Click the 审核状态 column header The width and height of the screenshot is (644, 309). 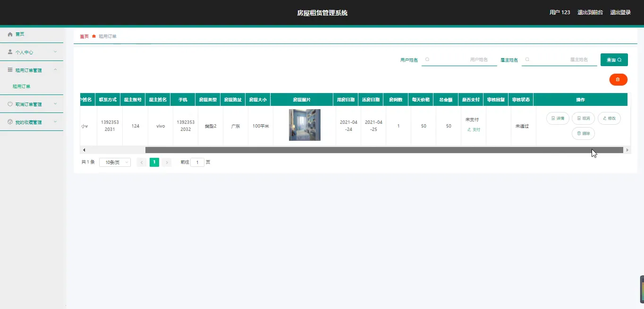521,100
